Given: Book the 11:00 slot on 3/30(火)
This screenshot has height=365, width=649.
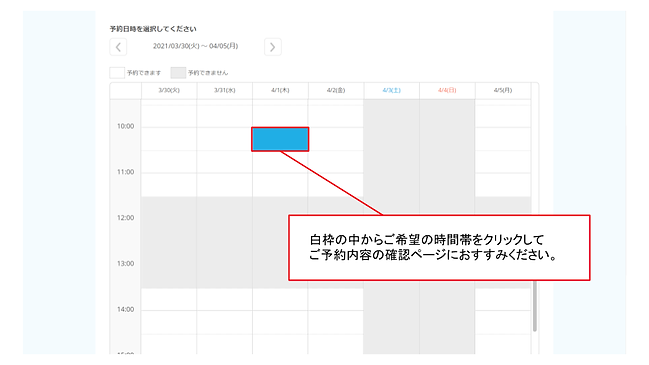Looking at the screenshot, I should [169, 185].
